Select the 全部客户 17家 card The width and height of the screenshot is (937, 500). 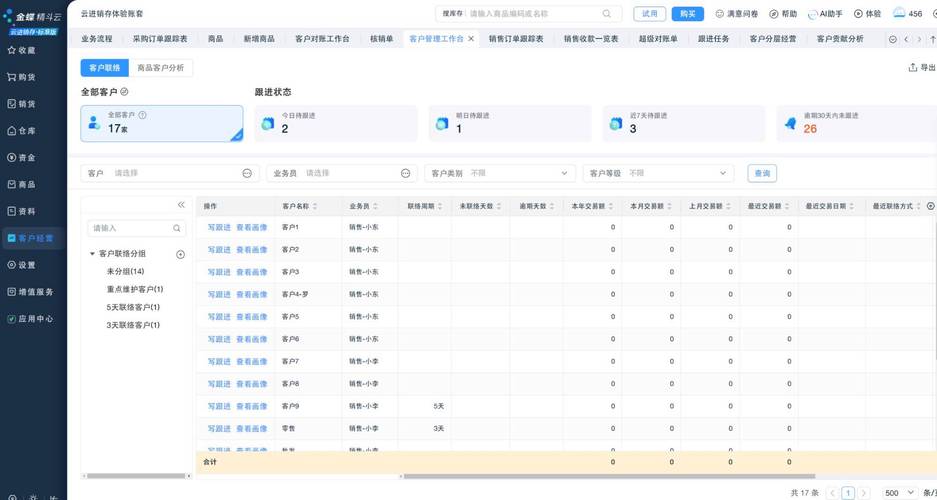click(x=162, y=124)
